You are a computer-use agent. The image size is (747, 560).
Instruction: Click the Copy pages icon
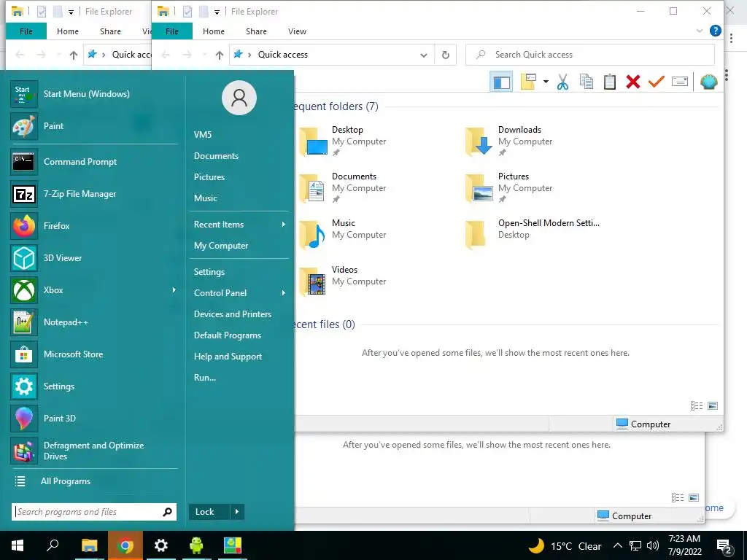coord(587,82)
